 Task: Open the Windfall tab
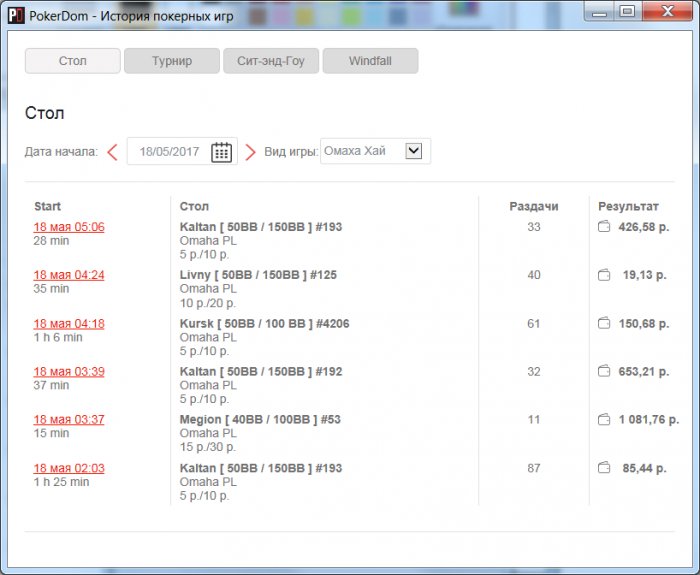[371, 61]
